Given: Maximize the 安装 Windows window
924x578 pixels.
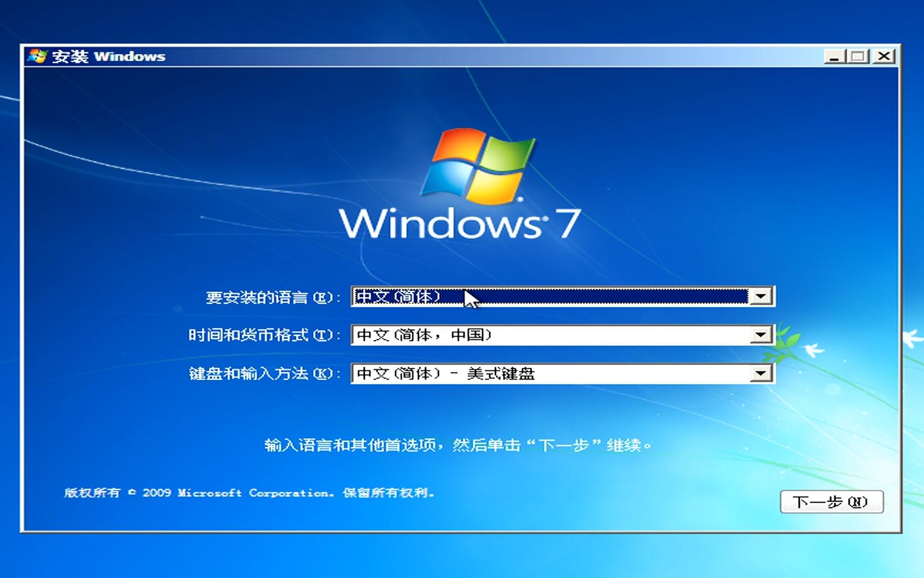Looking at the screenshot, I should point(858,56).
